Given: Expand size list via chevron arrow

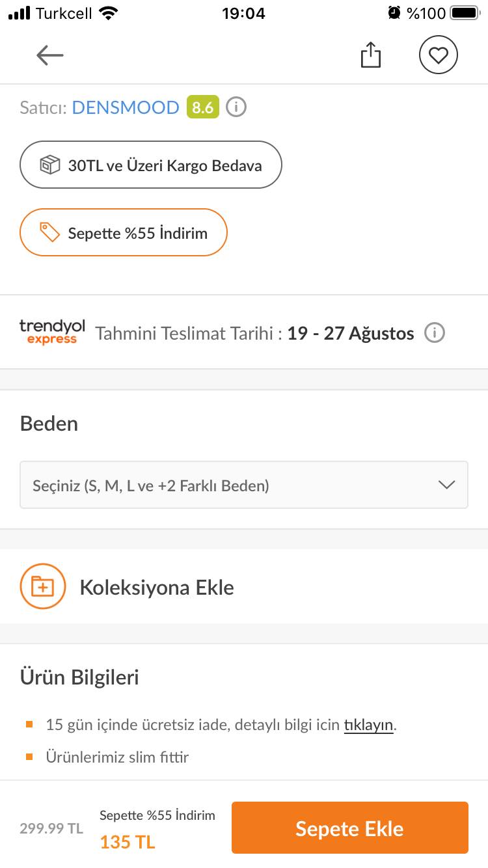Looking at the screenshot, I should click(446, 485).
